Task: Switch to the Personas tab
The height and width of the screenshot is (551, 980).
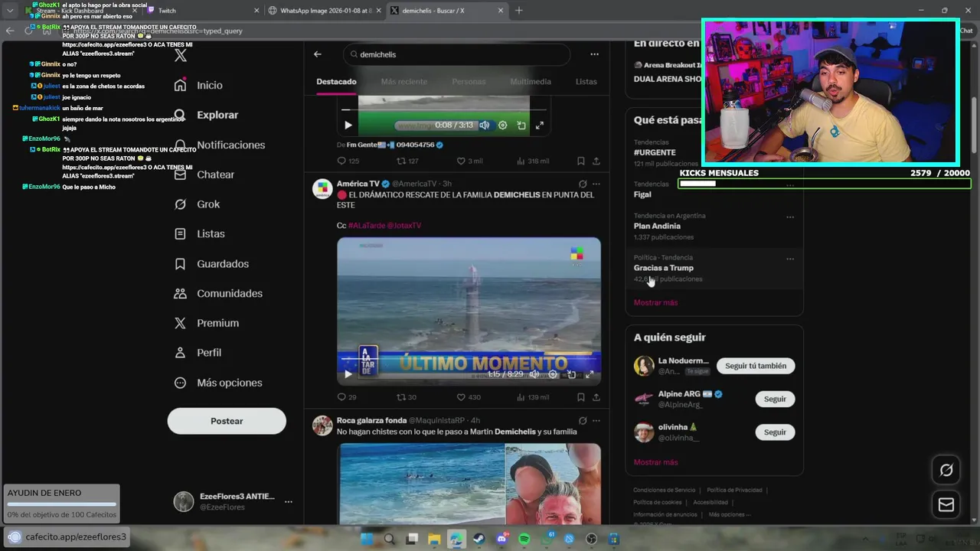Action: pos(469,81)
